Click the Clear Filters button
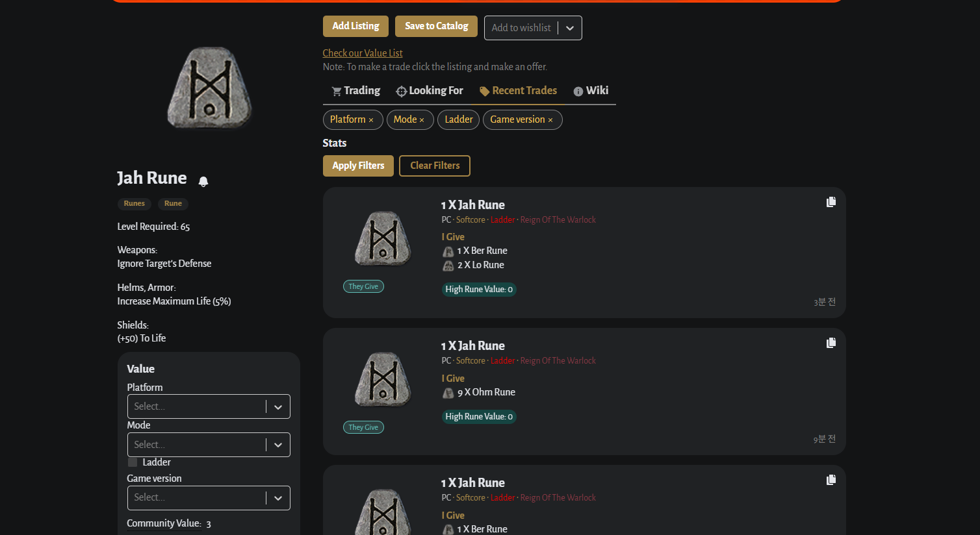Image resolution: width=980 pixels, height=535 pixels. click(x=435, y=166)
